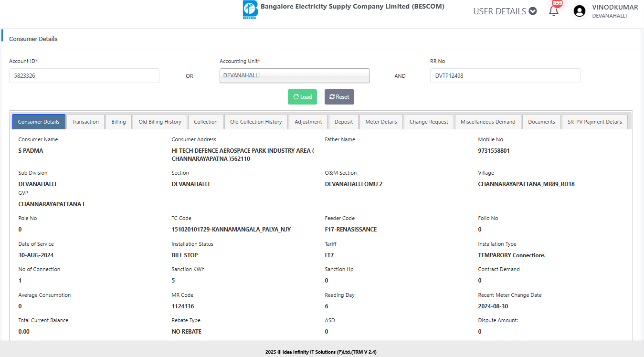Open the notifications bell icon

click(x=554, y=11)
